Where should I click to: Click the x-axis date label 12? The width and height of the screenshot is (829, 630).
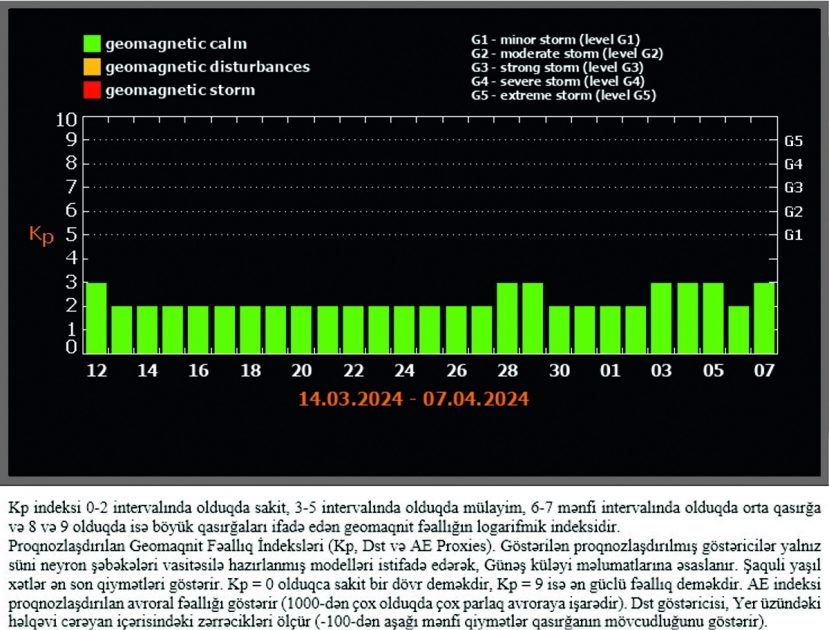click(x=97, y=370)
